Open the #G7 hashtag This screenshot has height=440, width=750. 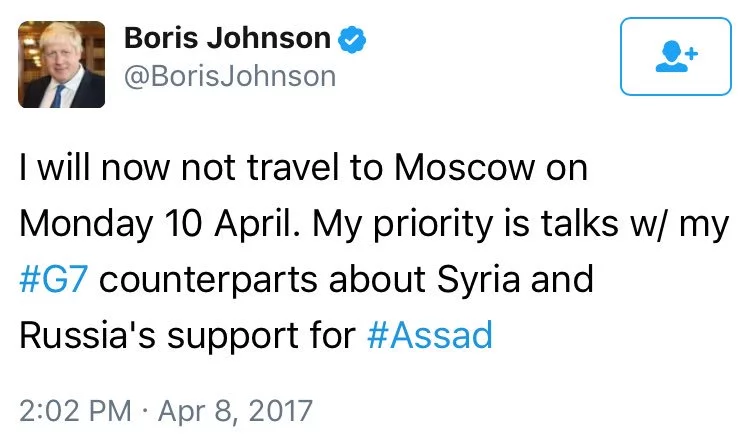tap(53, 279)
